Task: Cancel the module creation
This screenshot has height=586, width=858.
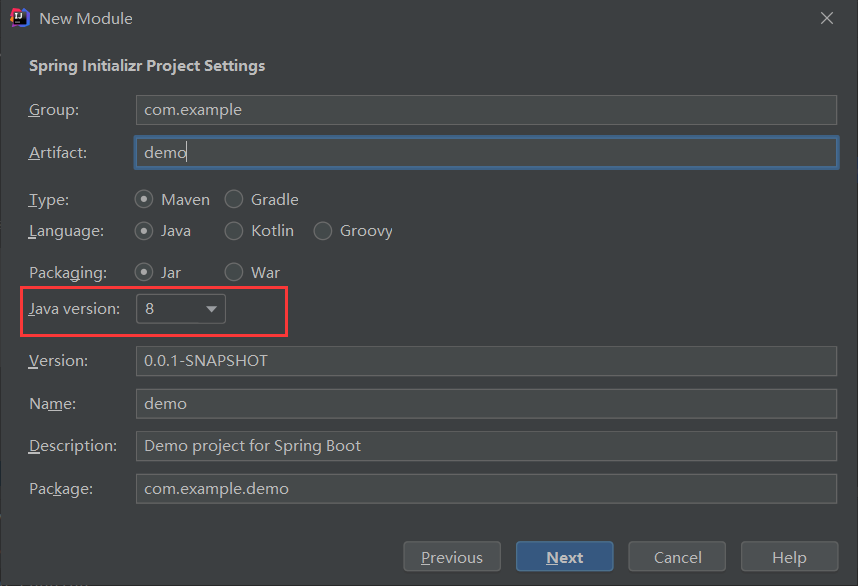Action: (677, 557)
